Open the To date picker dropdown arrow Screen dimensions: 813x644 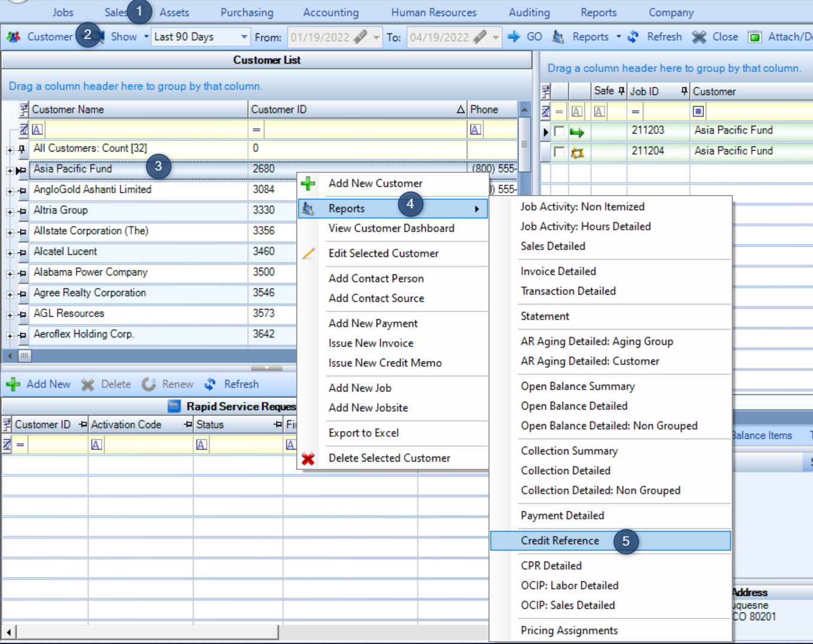pos(496,37)
